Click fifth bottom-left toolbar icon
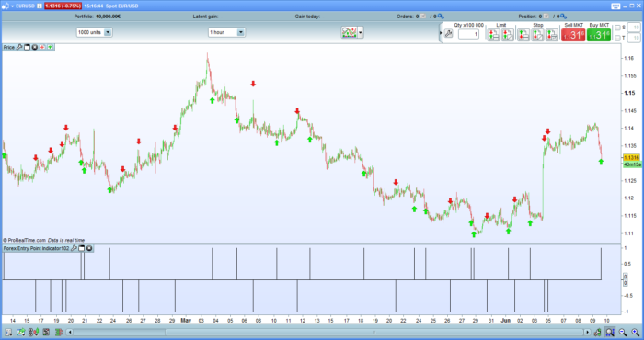The image size is (644, 340). (59, 333)
